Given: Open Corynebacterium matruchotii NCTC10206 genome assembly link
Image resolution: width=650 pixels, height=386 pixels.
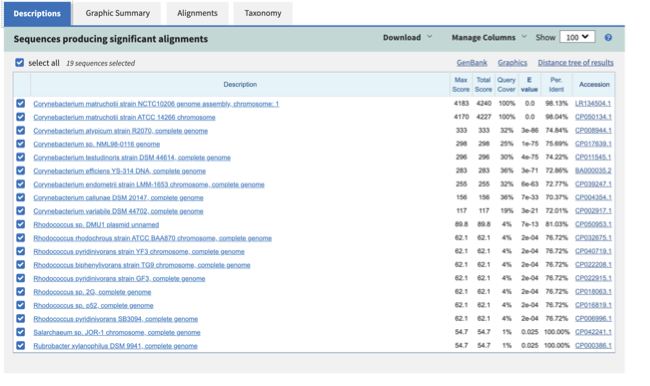Looking at the screenshot, I should click(x=156, y=104).
